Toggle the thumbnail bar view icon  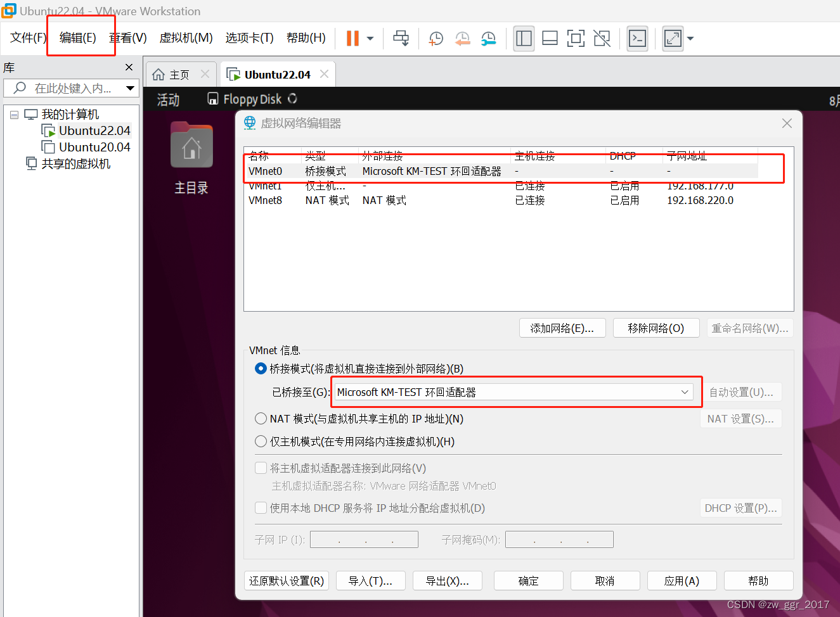click(550, 39)
